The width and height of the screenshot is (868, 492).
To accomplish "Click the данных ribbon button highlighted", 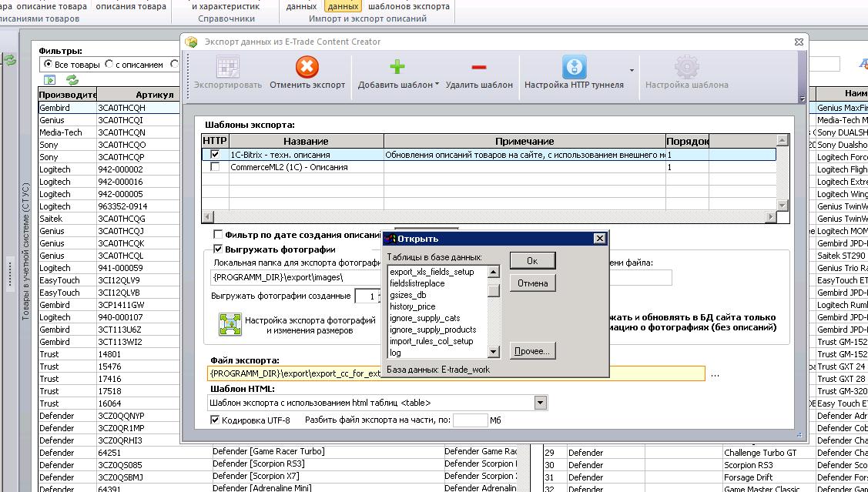I will 344,7.
